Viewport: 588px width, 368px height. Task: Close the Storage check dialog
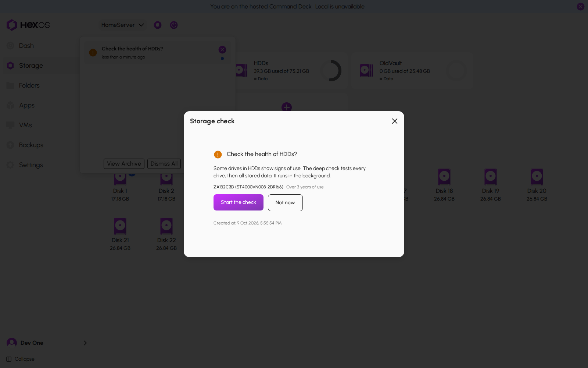pos(395,121)
